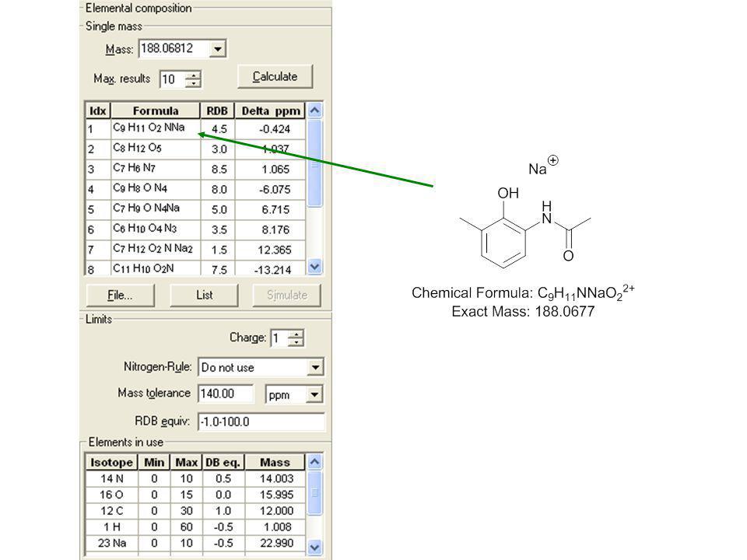Click the Max column header in elements table
The width and height of the screenshot is (747, 560).
tap(186, 462)
